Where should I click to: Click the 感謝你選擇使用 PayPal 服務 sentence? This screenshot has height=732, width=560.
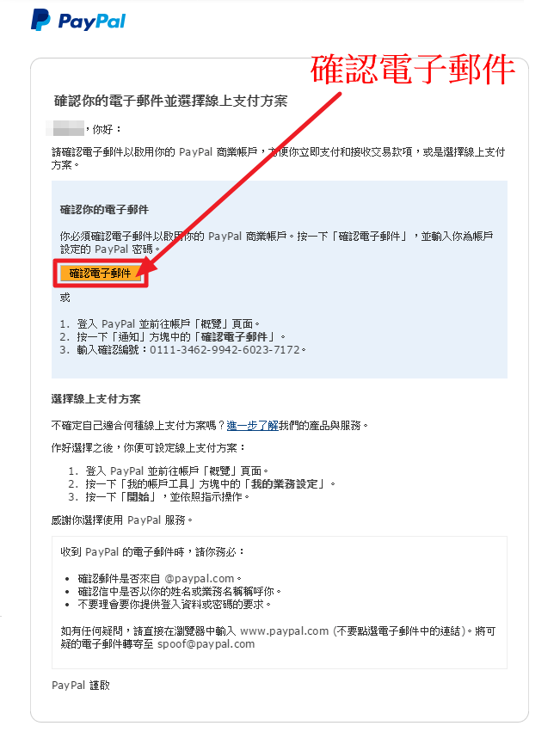pyautogui.click(x=121, y=520)
